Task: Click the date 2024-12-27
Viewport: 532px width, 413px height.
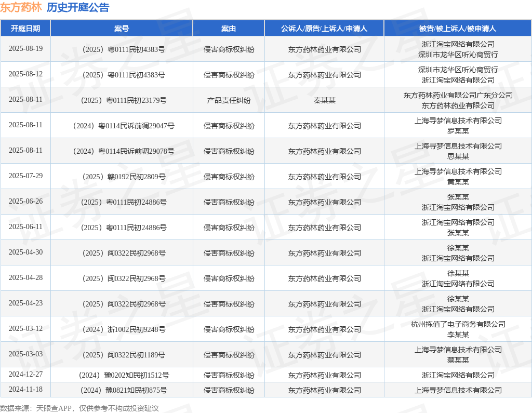Action: pyautogui.click(x=26, y=375)
